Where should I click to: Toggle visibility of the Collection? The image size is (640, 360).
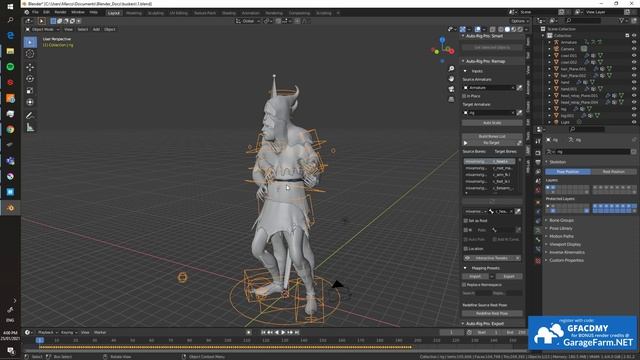pyautogui.click(x=634, y=36)
